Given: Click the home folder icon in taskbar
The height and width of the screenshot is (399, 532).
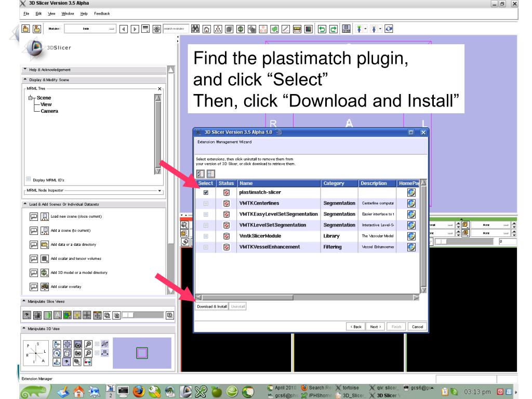Looking at the screenshot, I should pyautogui.click(x=79, y=392).
